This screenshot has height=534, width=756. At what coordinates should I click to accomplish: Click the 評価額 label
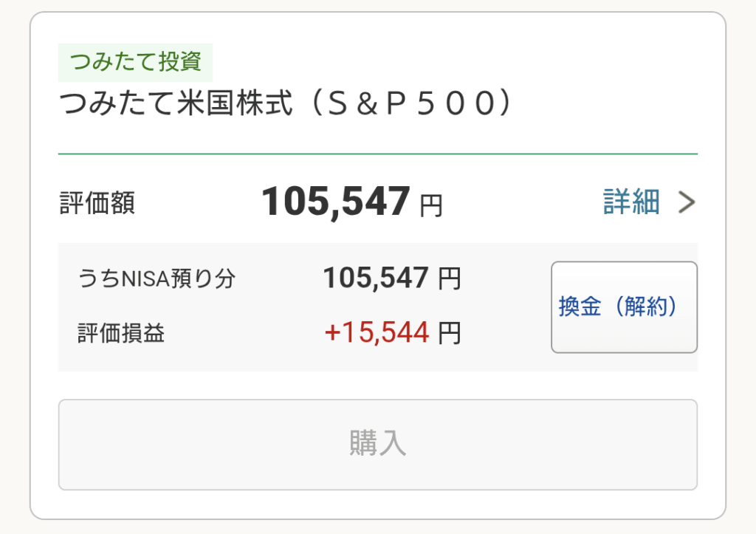97,203
